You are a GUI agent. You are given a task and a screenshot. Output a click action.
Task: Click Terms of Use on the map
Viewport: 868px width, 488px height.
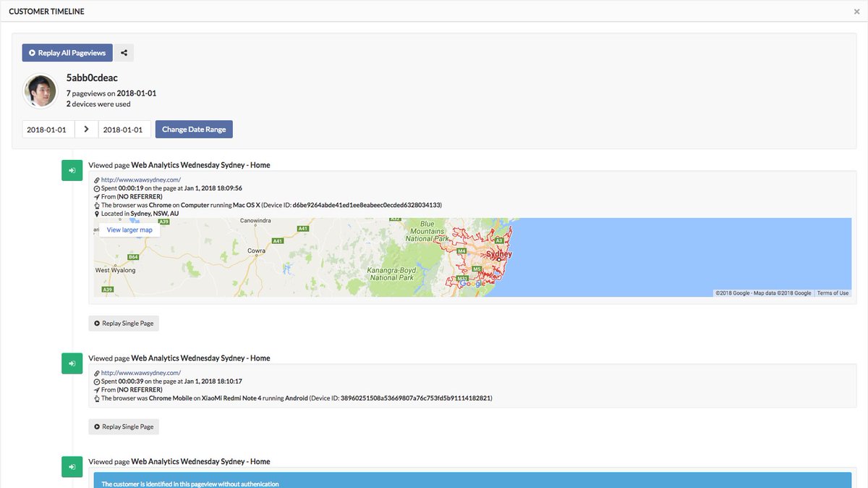(833, 293)
